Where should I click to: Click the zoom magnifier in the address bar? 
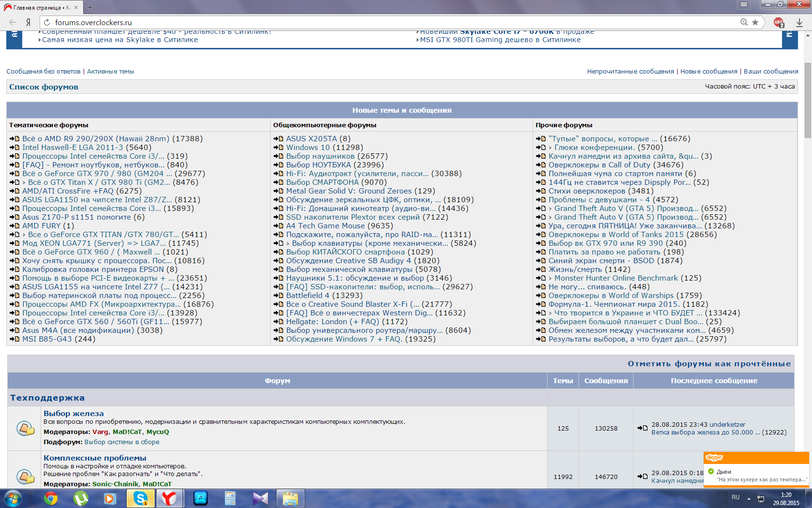[744, 22]
